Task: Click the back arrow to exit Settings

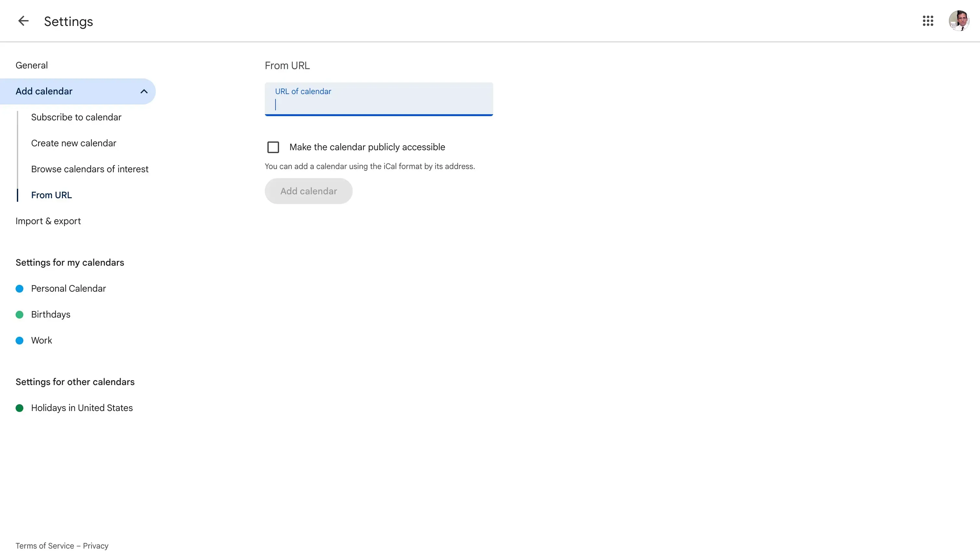Action: [x=22, y=21]
